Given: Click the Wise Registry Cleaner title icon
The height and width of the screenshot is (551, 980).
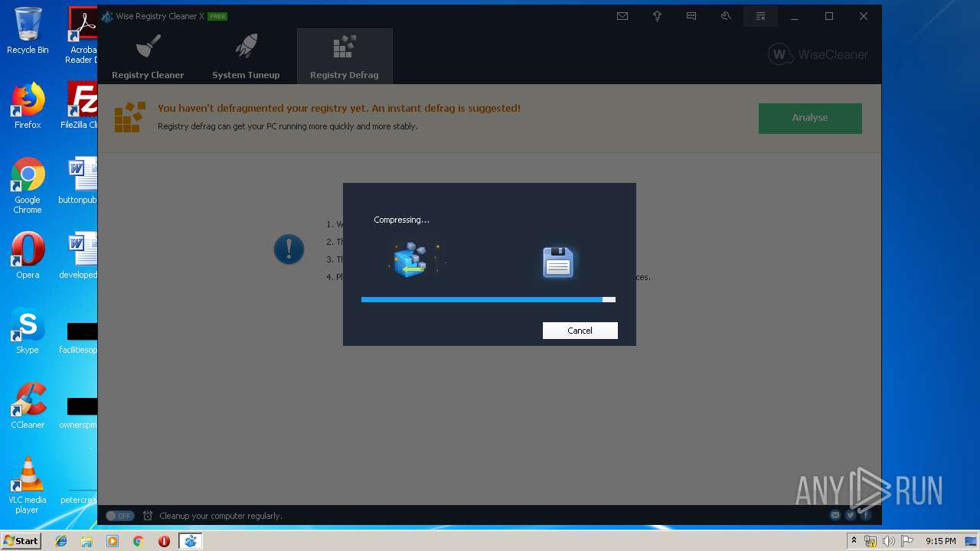Looking at the screenshot, I should (107, 16).
